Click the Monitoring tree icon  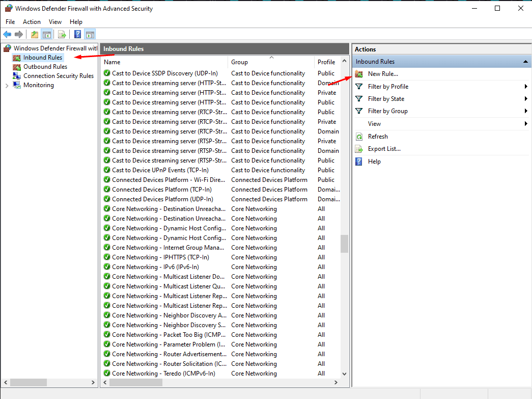pos(17,85)
